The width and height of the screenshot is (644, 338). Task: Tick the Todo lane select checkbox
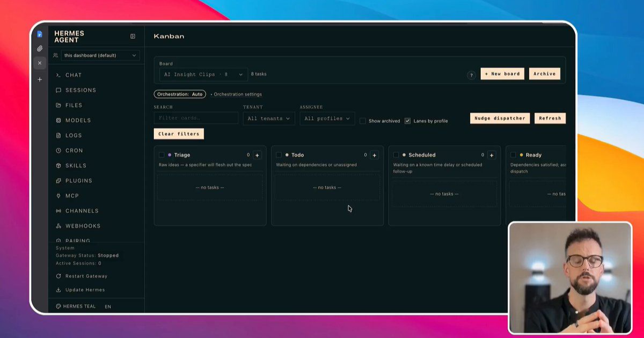pos(279,155)
